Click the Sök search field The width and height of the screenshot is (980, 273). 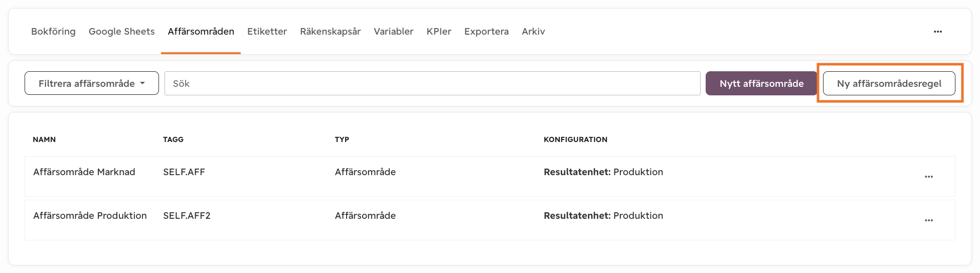point(432,83)
